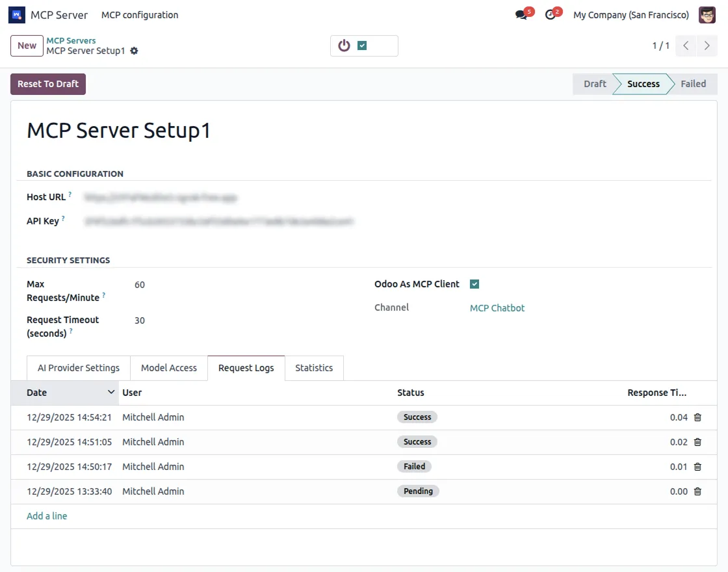Open the MCP Chatbot channel link
Viewport: 728px width, 572px height.
(x=497, y=307)
